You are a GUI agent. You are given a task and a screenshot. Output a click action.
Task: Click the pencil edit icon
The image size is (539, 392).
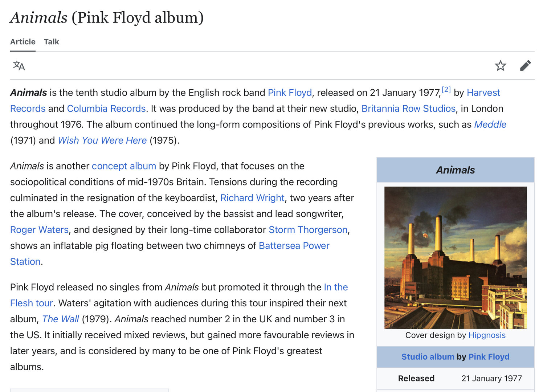525,66
